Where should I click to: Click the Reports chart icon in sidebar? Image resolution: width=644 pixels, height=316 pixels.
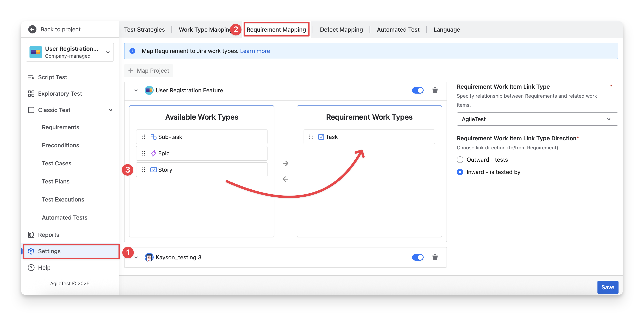click(31, 235)
